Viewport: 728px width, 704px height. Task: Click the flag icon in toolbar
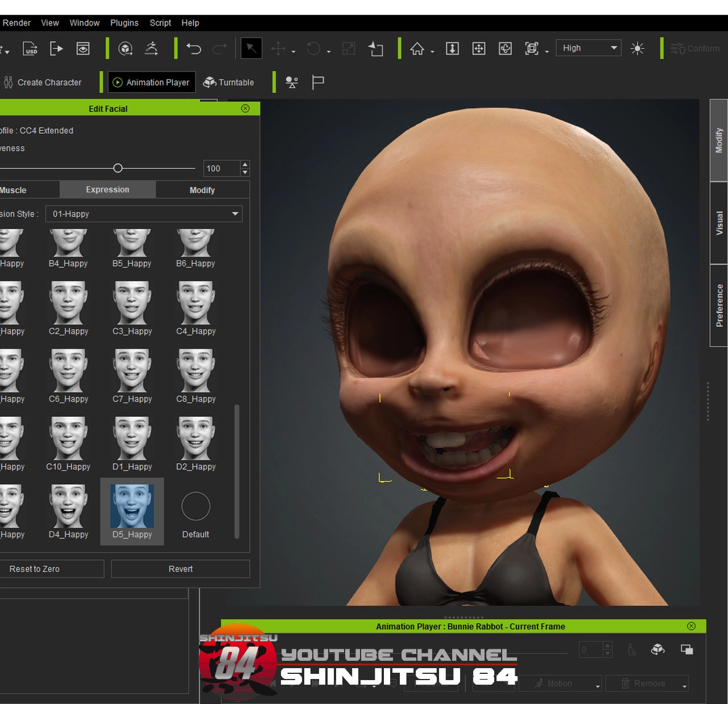coord(318,82)
